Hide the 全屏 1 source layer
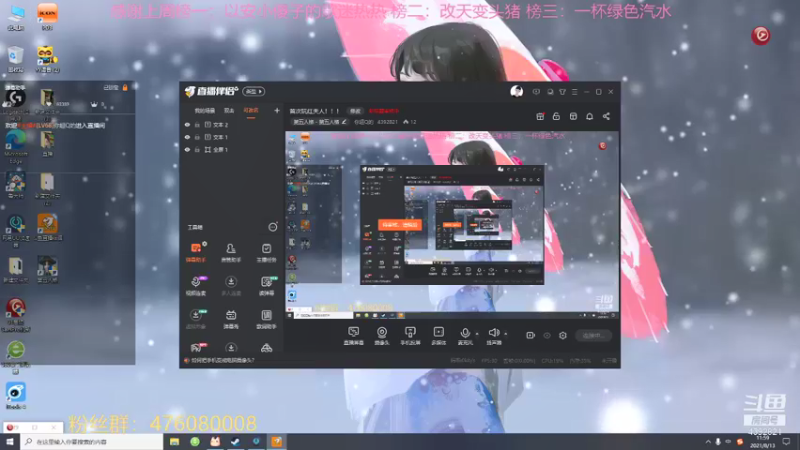The width and height of the screenshot is (800, 450). 187,149
